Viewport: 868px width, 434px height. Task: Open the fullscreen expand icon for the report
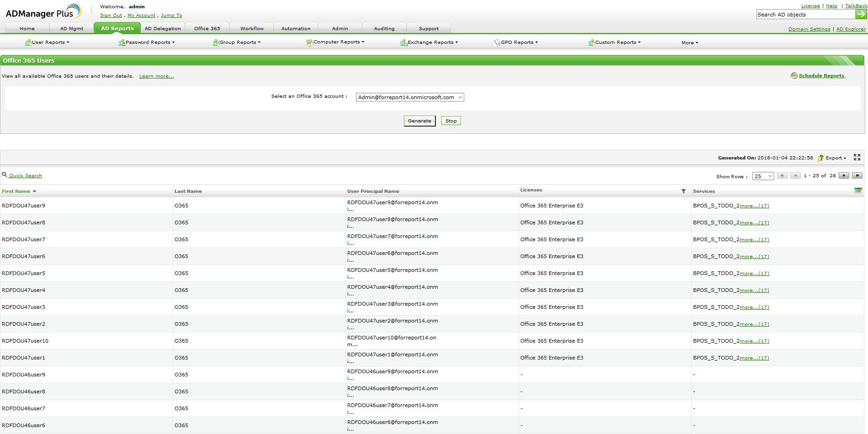[x=857, y=157]
